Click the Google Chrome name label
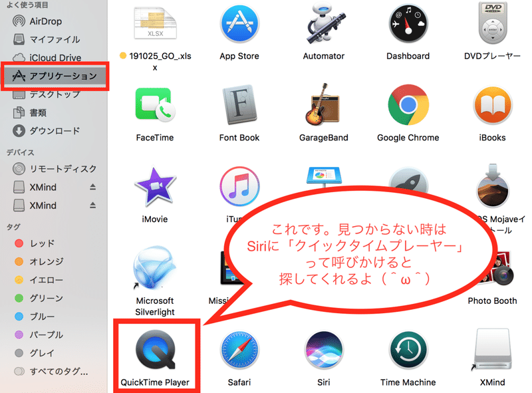 pyautogui.click(x=408, y=138)
